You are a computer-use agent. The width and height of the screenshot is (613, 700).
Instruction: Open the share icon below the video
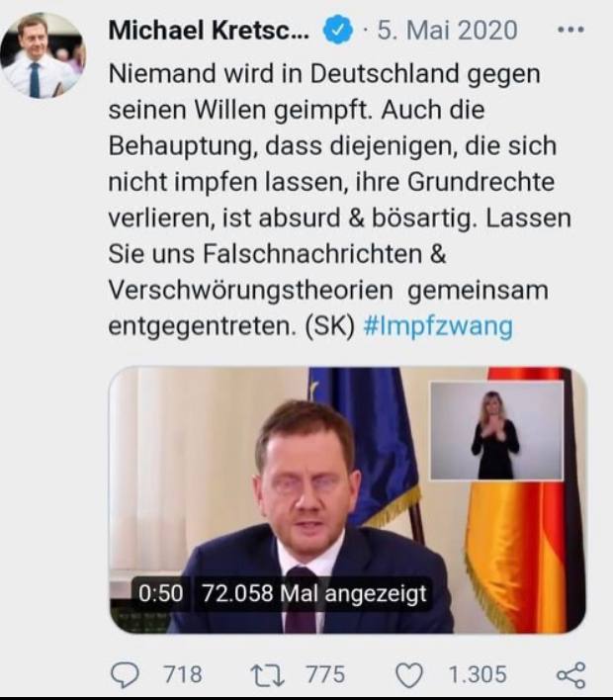coord(571,674)
